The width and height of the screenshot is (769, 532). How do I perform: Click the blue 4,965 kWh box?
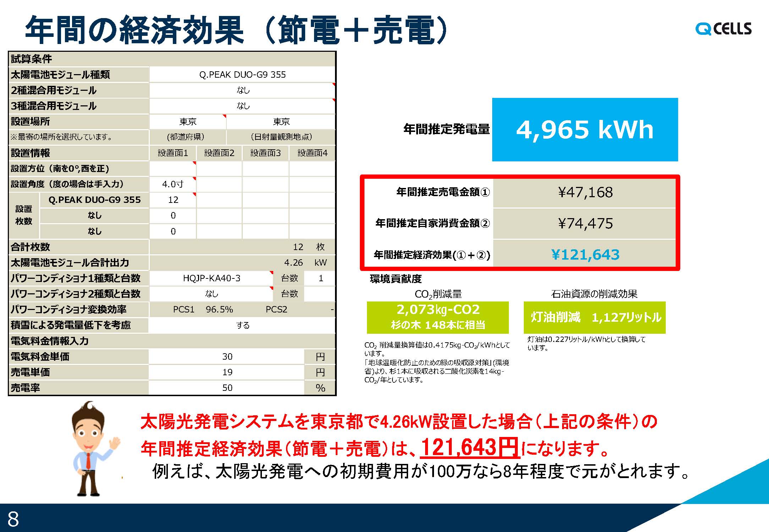(585, 129)
